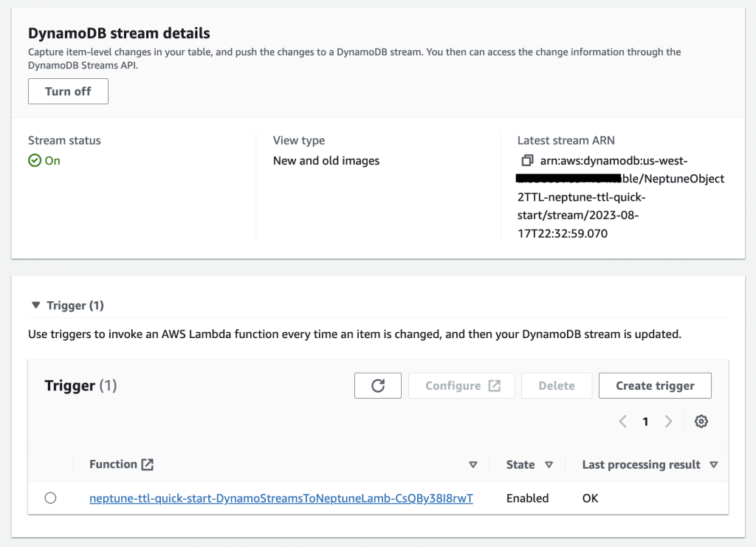This screenshot has width=756, height=547.
Task: Copy the latest stream ARN
Action: pyautogui.click(x=526, y=160)
